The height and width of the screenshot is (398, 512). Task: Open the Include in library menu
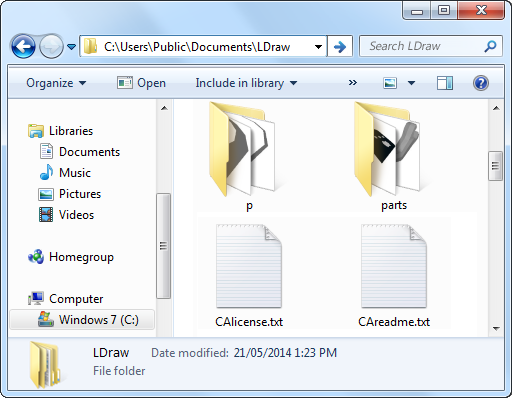pos(246,83)
